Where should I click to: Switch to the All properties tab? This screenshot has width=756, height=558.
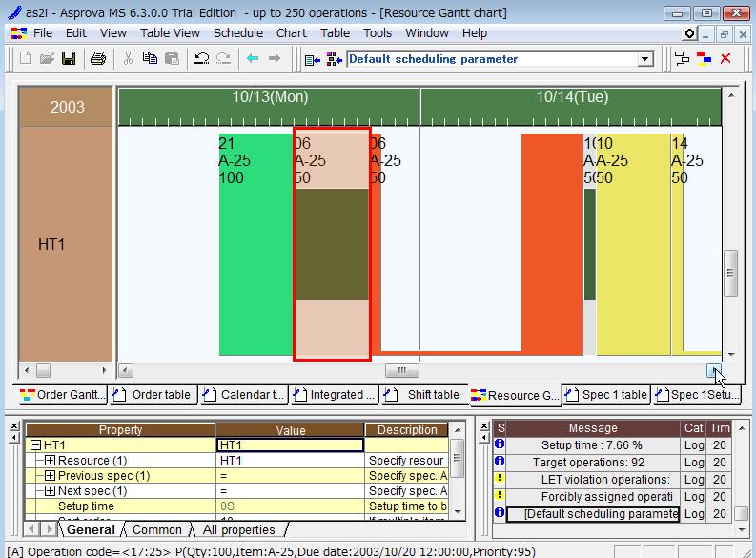point(239,530)
